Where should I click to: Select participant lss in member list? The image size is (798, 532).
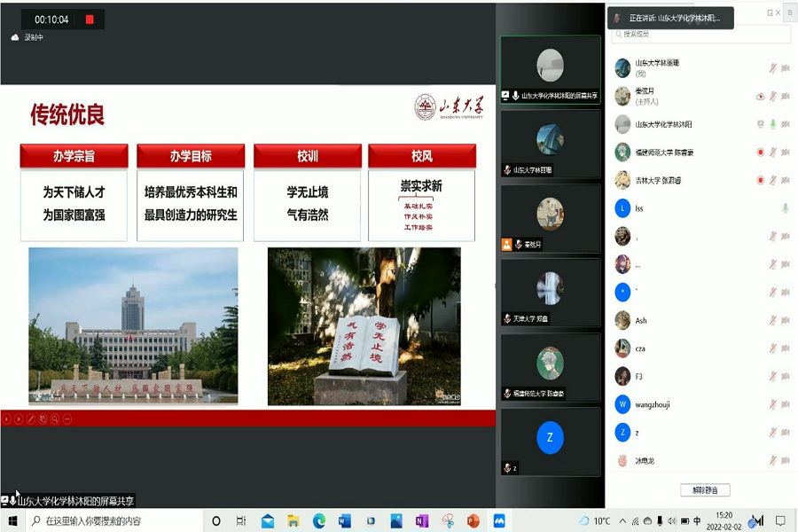point(702,207)
